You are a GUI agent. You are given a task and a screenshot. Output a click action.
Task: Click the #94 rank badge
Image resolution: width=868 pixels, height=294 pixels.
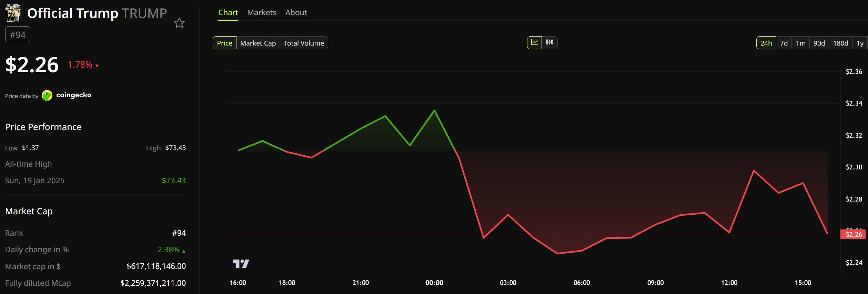tap(18, 35)
